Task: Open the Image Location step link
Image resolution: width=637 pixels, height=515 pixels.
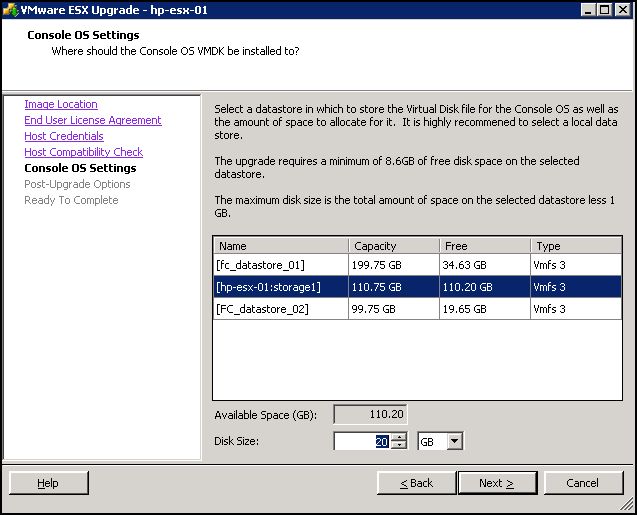Action: [x=61, y=104]
